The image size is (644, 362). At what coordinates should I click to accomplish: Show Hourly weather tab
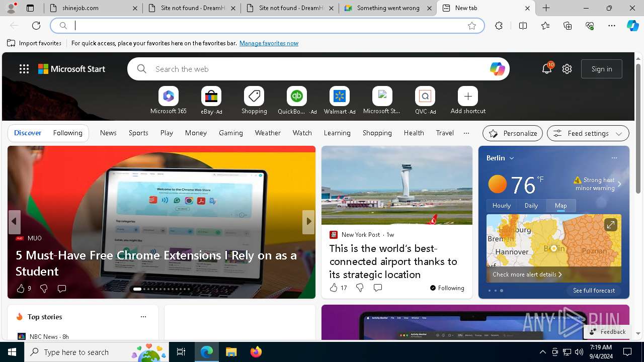pos(502,205)
